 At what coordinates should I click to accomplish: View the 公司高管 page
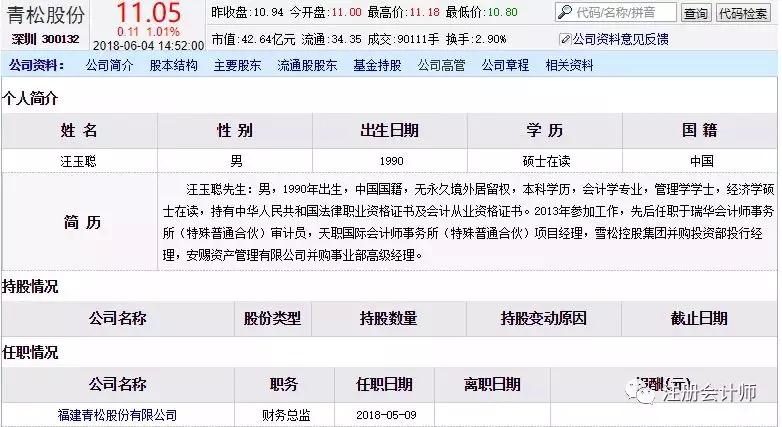(441, 65)
